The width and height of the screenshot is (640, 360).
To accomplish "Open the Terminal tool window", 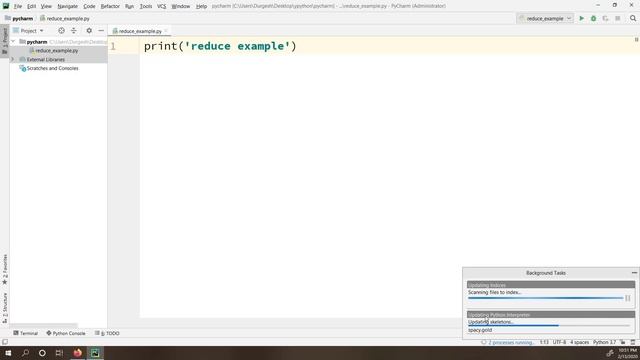I will pos(25,333).
